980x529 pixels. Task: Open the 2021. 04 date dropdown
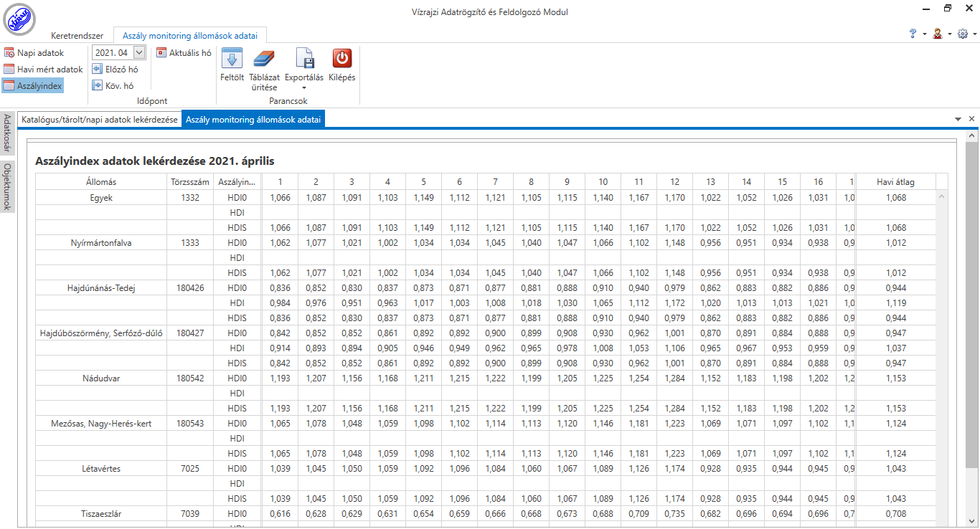139,52
